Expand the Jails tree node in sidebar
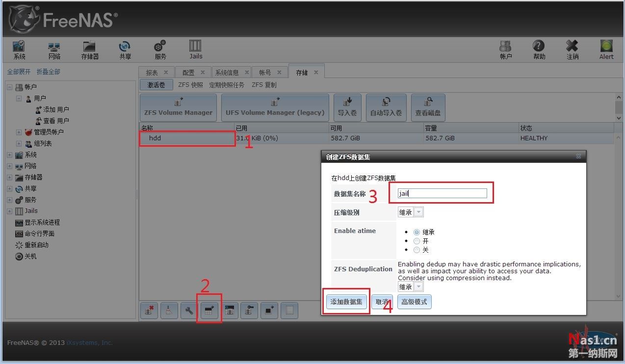The image size is (625, 364). tap(9, 211)
